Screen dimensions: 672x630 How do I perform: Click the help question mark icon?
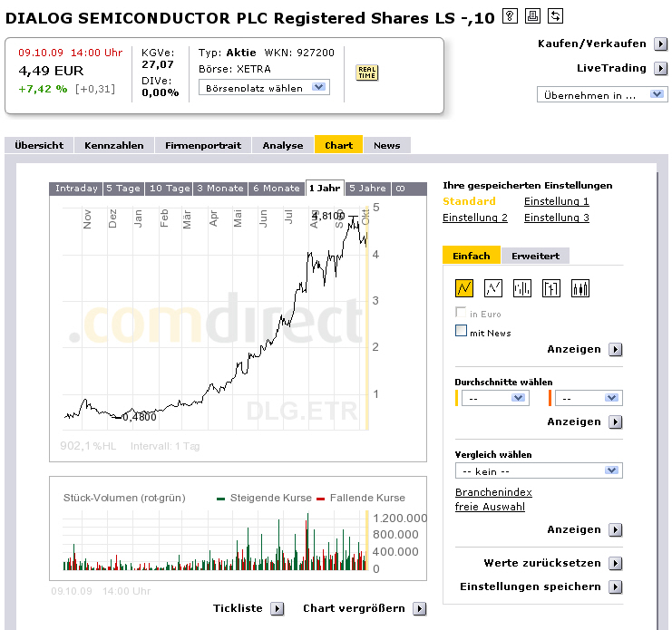(510, 16)
